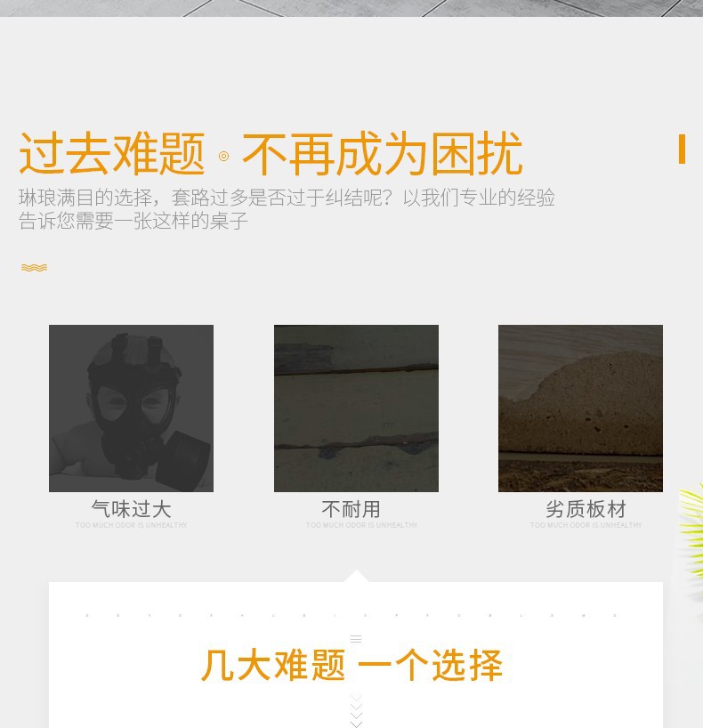Select the 劣质板材 caption
Viewport: 703px width, 728px height.
586,509
